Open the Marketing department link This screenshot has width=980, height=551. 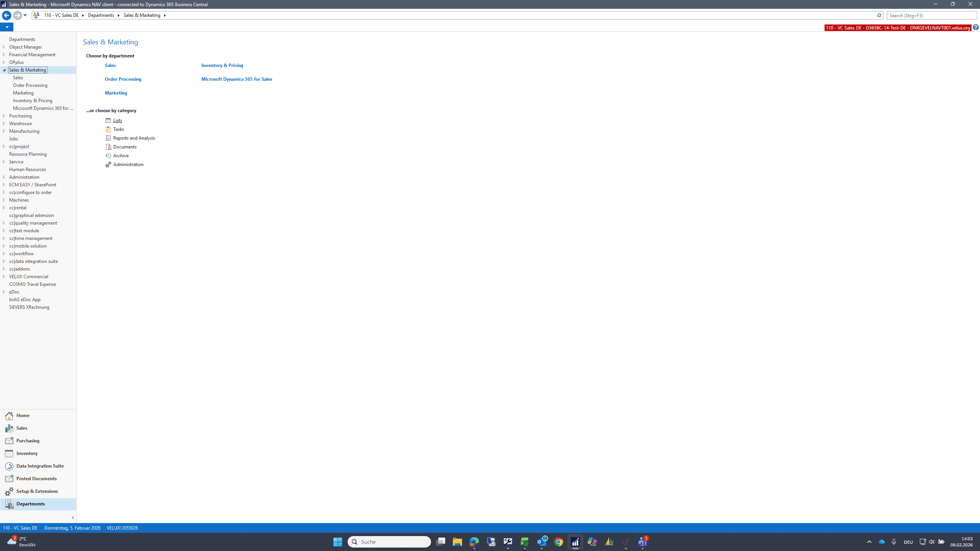click(x=116, y=93)
